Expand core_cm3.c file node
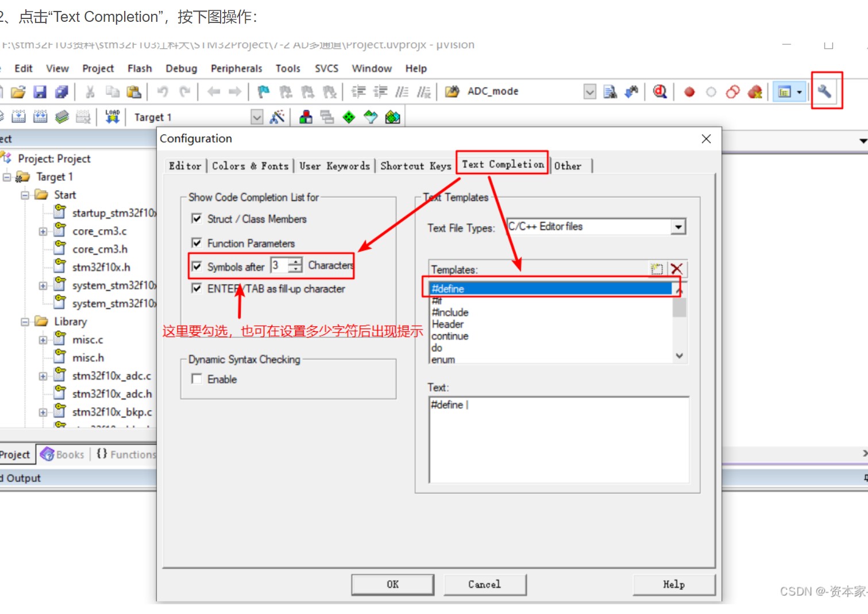Screen dimensions: 868x614 pyautogui.click(x=43, y=231)
